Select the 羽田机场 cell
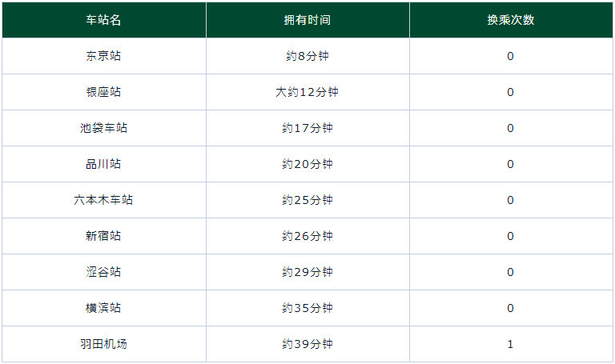 (103, 344)
